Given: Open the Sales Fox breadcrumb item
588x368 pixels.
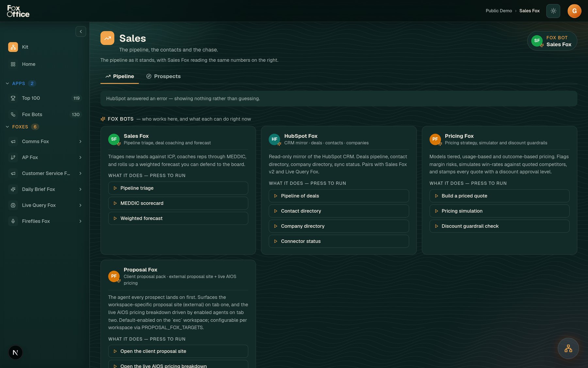Looking at the screenshot, I should (529, 11).
